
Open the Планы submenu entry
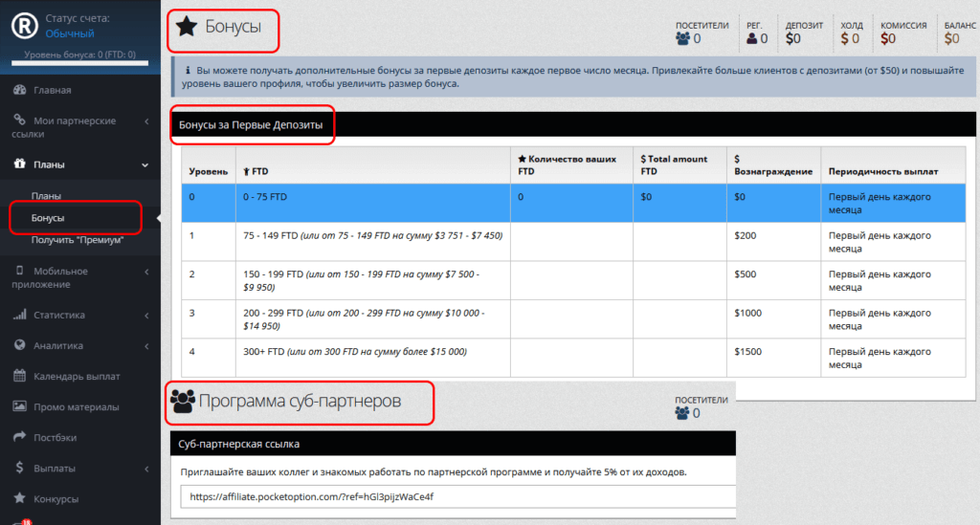[x=46, y=196]
